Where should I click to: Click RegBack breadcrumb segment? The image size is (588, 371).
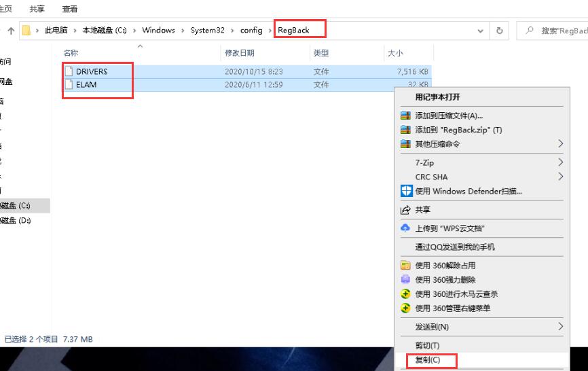click(x=293, y=31)
